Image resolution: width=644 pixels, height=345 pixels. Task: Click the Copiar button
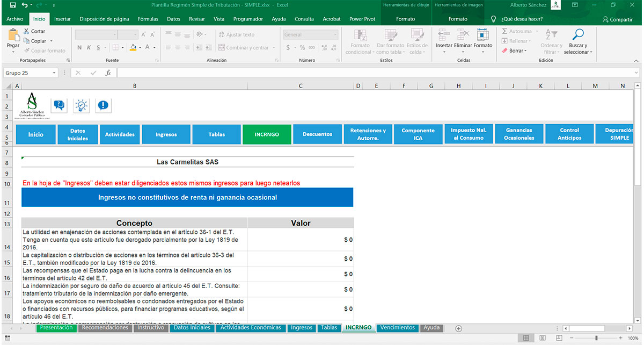tap(35, 41)
